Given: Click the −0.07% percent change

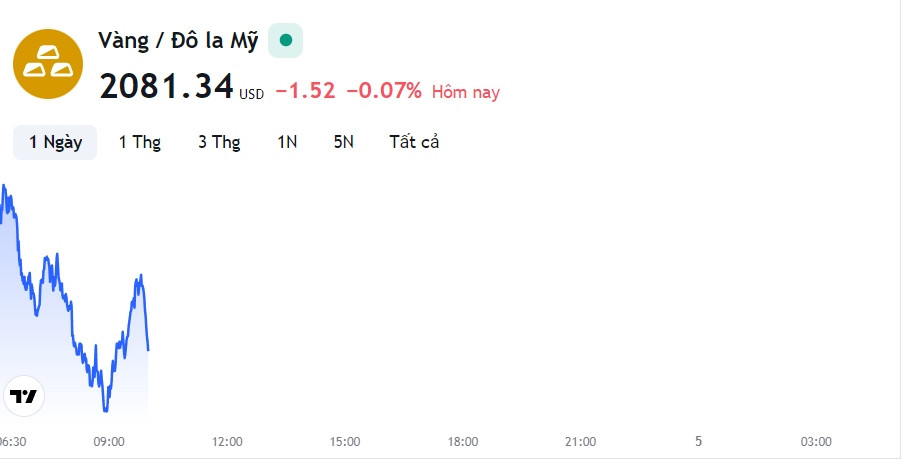Looking at the screenshot, I should [384, 90].
